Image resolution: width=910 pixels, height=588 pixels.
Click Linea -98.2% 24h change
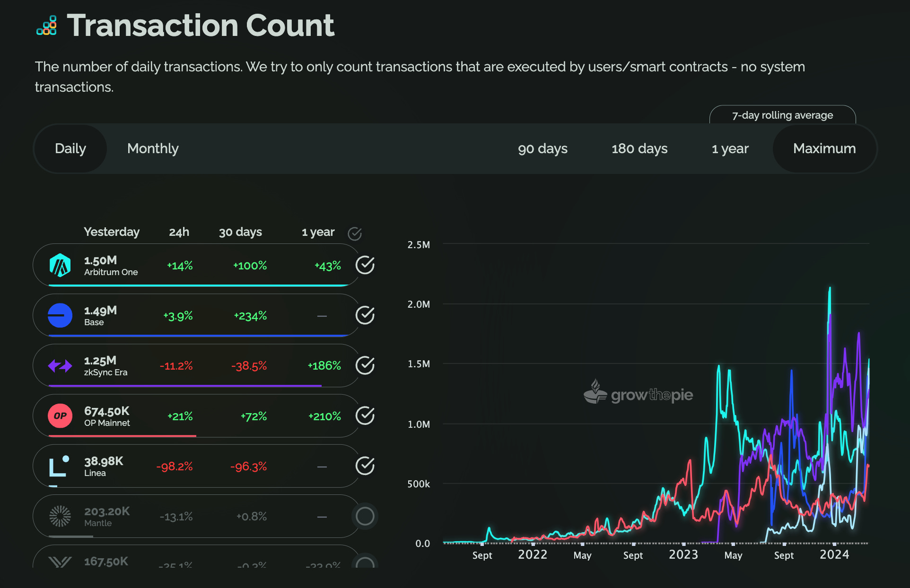tap(175, 467)
